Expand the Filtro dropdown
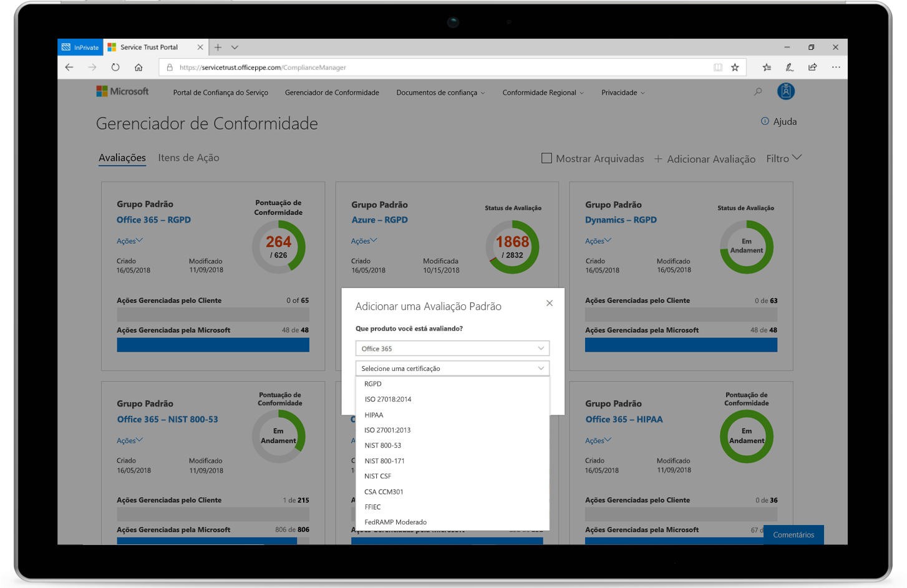The width and height of the screenshot is (907, 588). (x=784, y=158)
